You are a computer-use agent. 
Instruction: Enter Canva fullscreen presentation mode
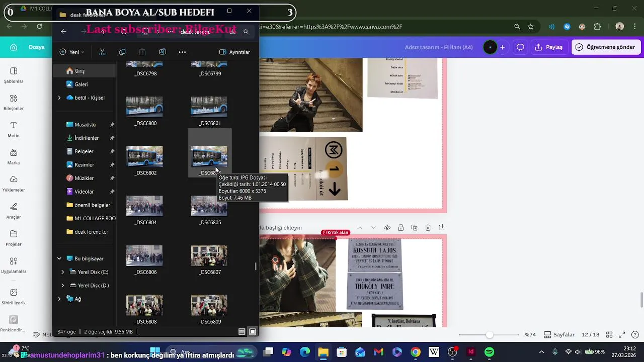[x=622, y=335]
